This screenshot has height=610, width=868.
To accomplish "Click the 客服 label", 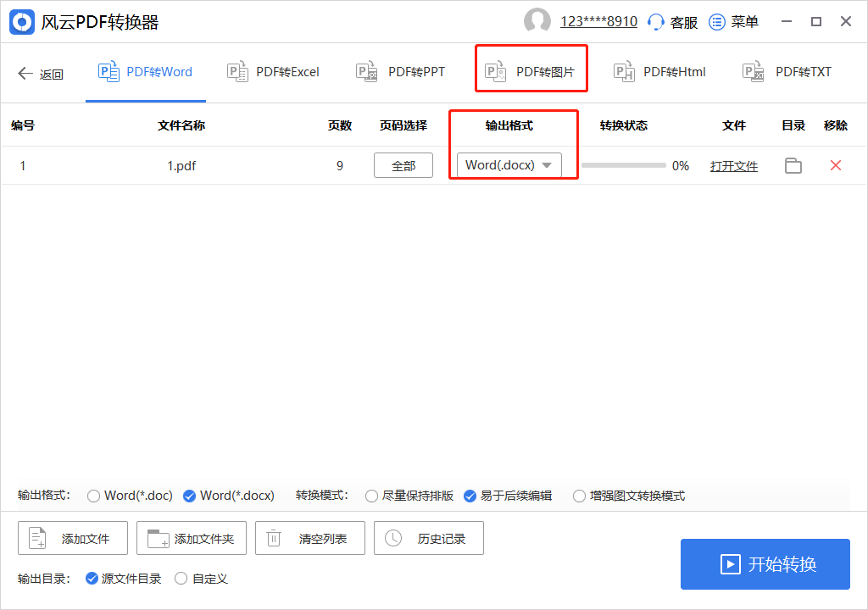I will pos(684,22).
